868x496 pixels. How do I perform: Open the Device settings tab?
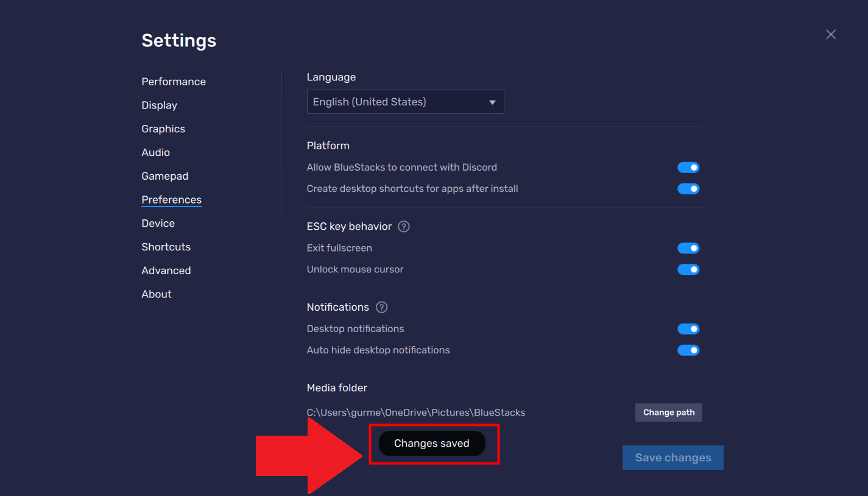click(x=158, y=223)
